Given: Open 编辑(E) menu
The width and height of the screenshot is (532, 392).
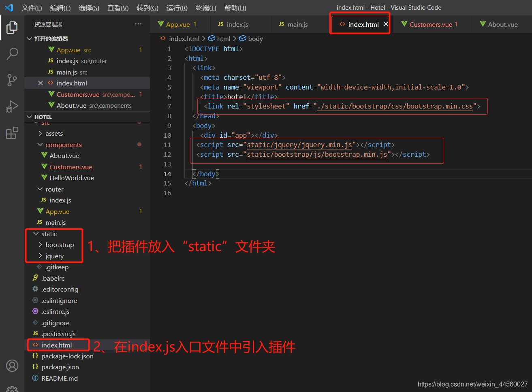Looking at the screenshot, I should pyautogui.click(x=60, y=8).
